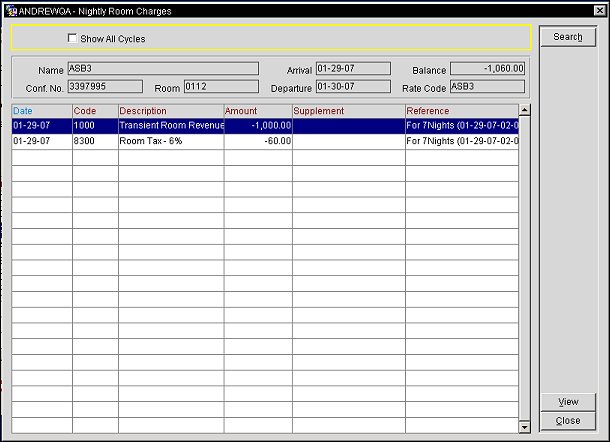This screenshot has height=442, width=610.
Task: Sort by the Amount column header
Action: coord(256,110)
